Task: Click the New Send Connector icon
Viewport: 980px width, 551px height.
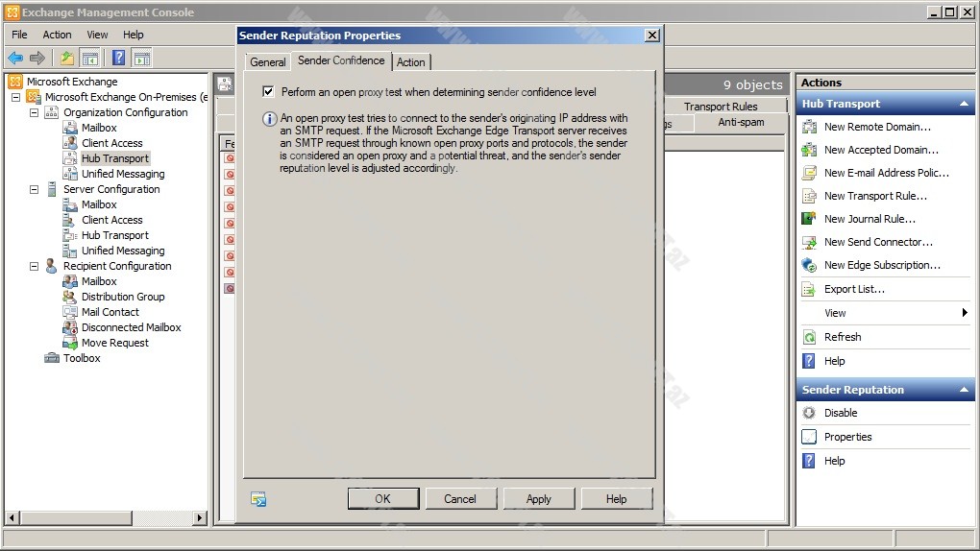Action: [x=809, y=242]
